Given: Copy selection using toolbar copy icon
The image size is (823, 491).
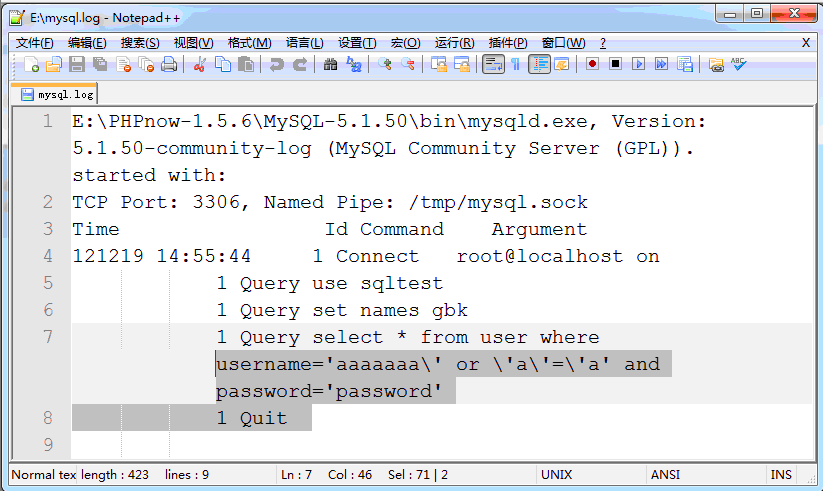Looking at the screenshot, I should [x=223, y=65].
